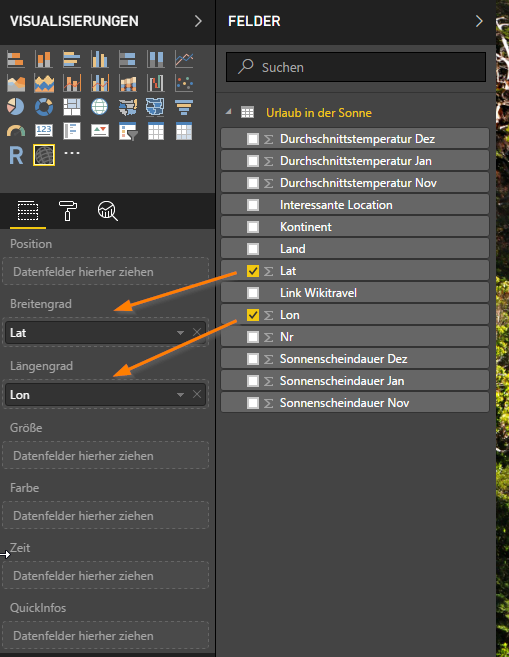Select the card visual with 123

coord(44,131)
